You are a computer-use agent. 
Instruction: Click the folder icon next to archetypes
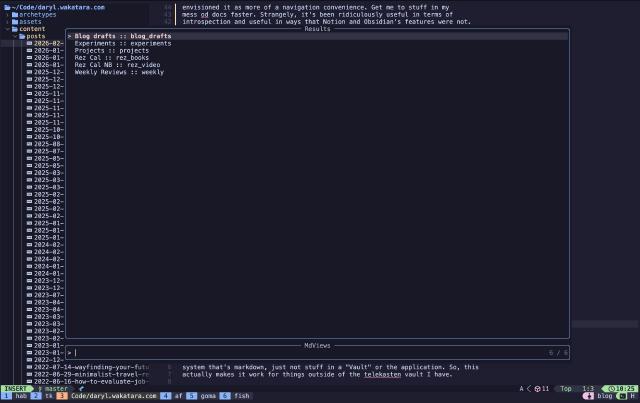tap(15, 14)
